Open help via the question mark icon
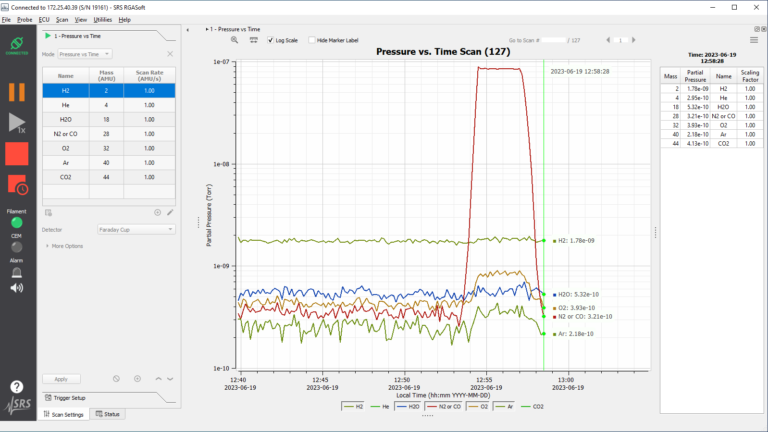The image size is (768, 432). 17,386
